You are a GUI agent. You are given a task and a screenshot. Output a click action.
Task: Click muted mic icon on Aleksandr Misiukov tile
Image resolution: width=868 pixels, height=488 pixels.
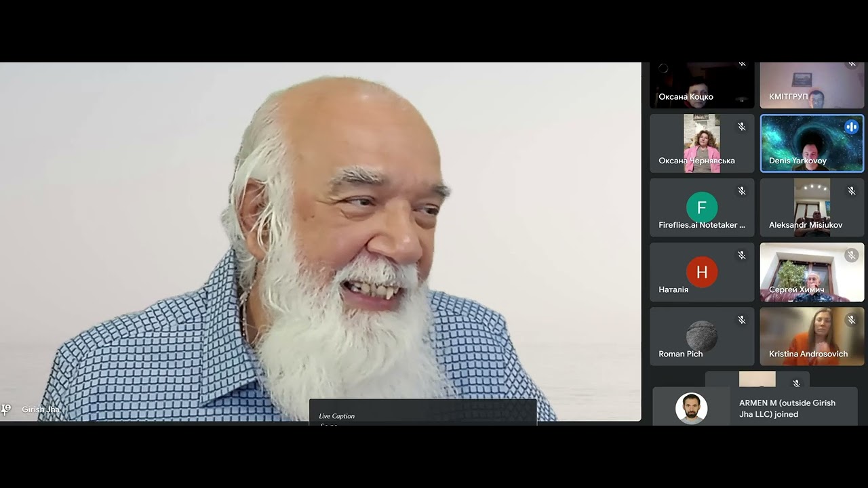852,191
